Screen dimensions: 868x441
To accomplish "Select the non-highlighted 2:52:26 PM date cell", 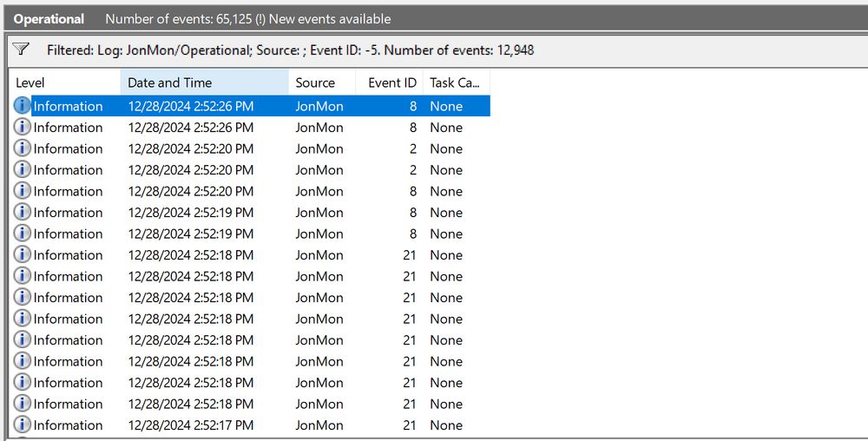I will pos(191,128).
